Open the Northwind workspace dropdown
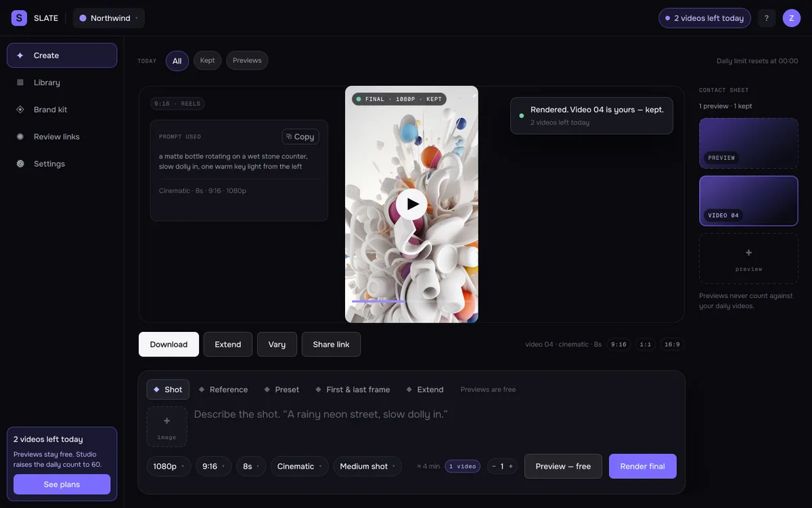The height and width of the screenshot is (508, 812). coord(109,18)
